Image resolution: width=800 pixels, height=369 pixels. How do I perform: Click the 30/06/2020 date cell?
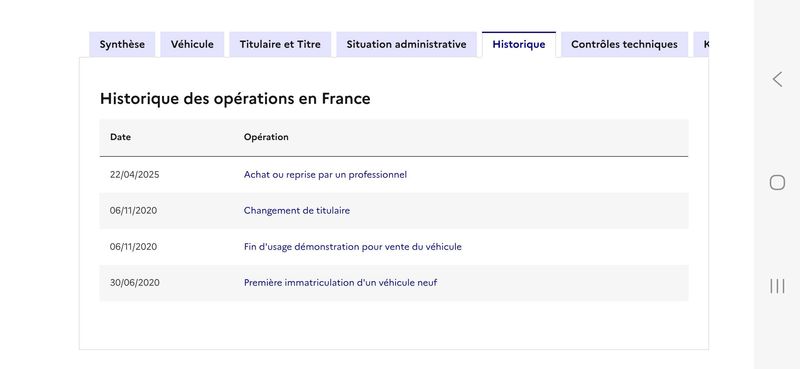(135, 282)
